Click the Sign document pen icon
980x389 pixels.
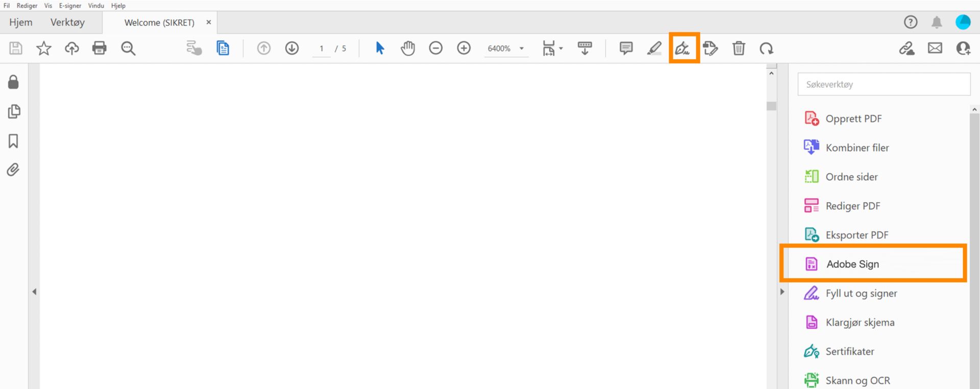(683, 48)
